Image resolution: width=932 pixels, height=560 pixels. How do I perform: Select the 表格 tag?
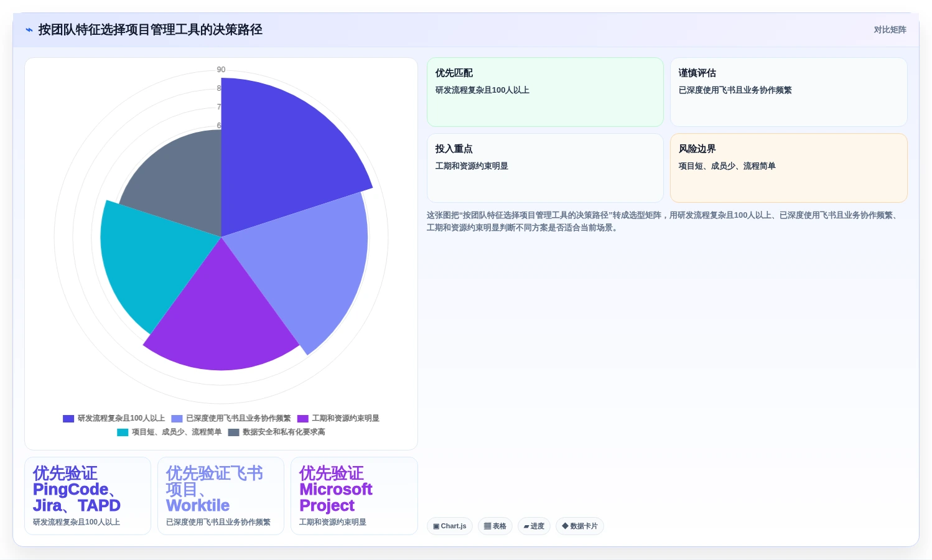pyautogui.click(x=495, y=526)
